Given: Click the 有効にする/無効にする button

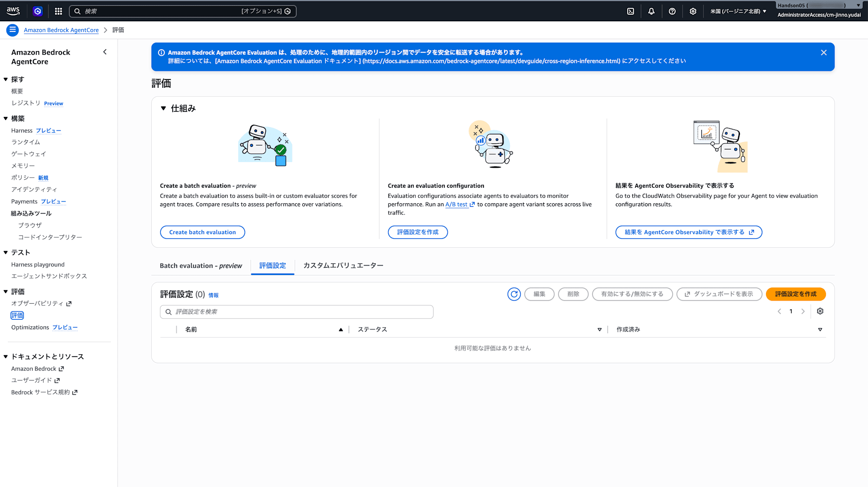Looking at the screenshot, I should pyautogui.click(x=632, y=294).
